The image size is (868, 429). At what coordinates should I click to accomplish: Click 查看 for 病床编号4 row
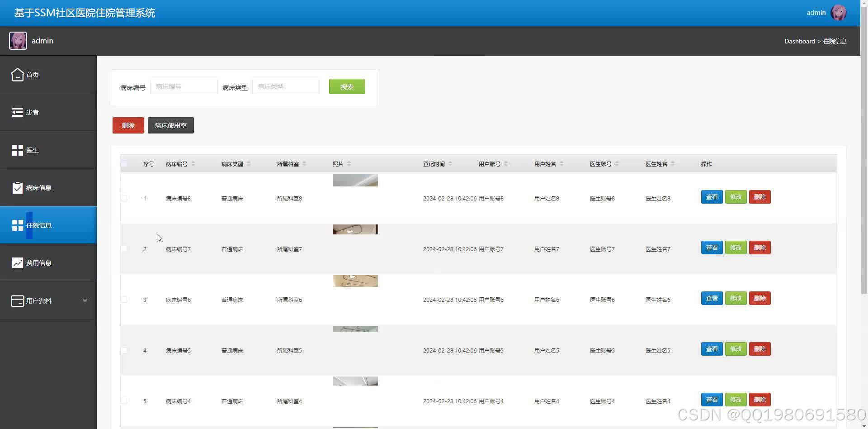712,400
